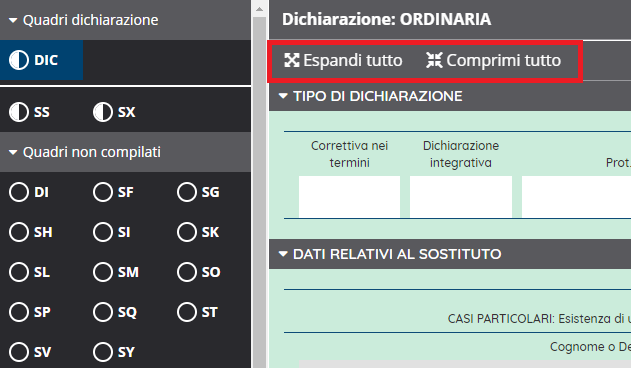Screen dimensions: 631x368
Task: Collapse DATI RELATIVI AL SOSTITUTO section
Action: [283, 254]
